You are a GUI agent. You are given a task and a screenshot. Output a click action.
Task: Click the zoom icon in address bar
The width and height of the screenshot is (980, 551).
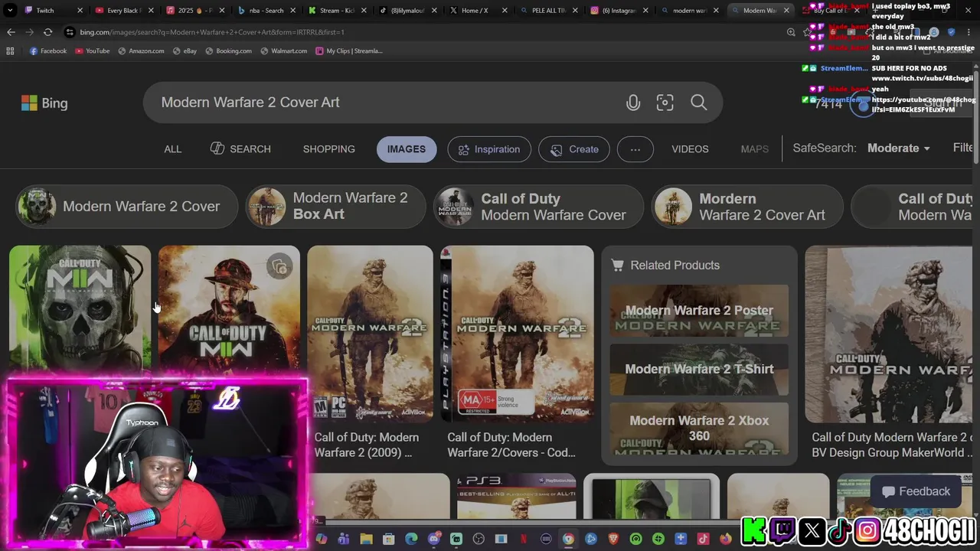[x=791, y=32]
